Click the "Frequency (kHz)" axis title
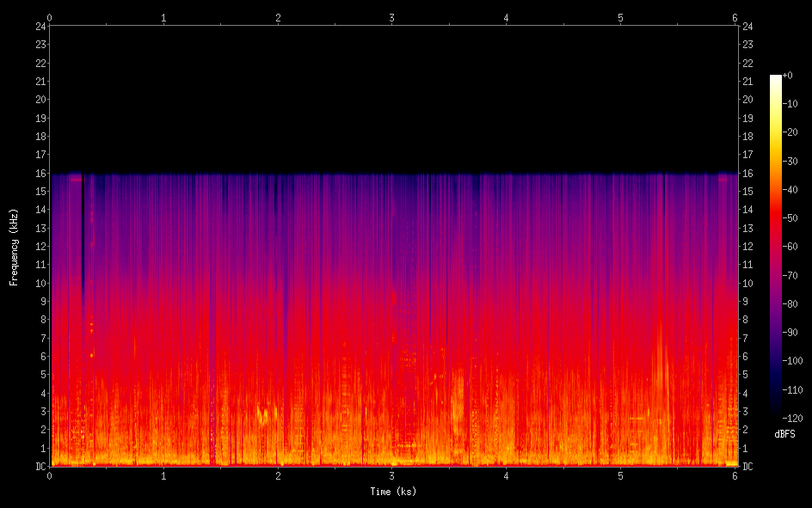Screen dimensions: 812x508 pos(14,246)
